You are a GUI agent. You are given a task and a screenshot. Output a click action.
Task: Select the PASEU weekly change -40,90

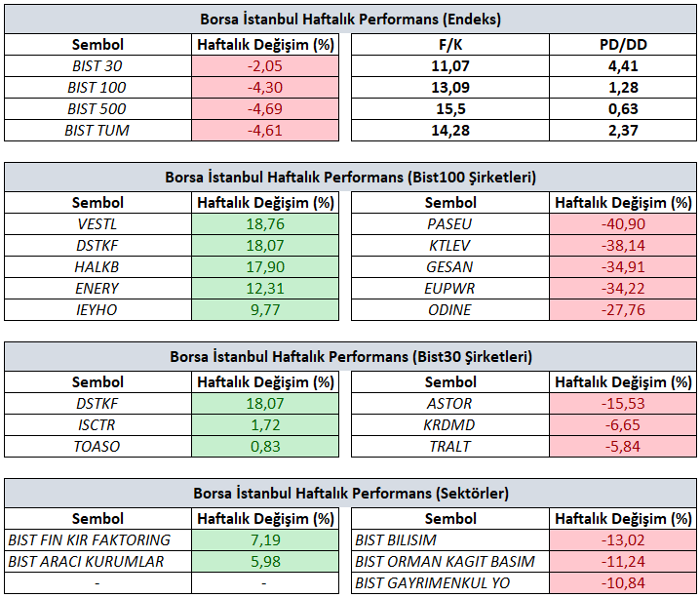click(x=623, y=224)
